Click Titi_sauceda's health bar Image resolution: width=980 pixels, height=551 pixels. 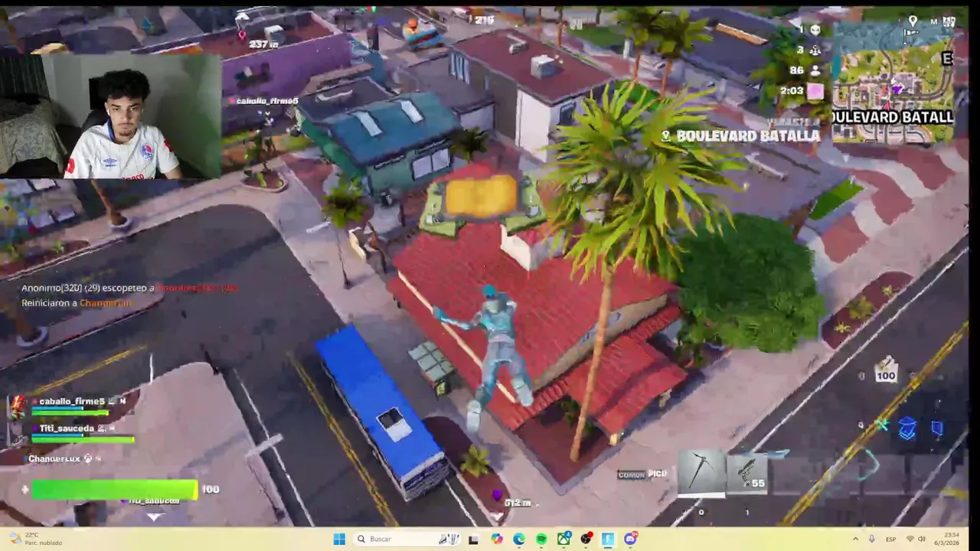83,439
